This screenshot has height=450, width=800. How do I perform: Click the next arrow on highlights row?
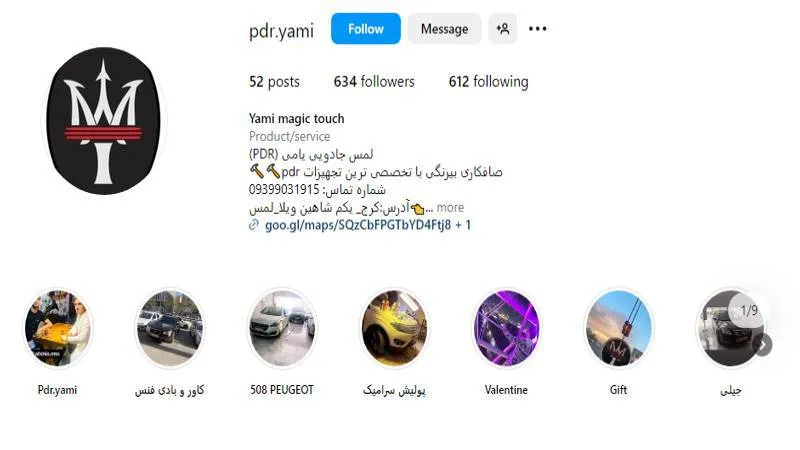(x=762, y=345)
